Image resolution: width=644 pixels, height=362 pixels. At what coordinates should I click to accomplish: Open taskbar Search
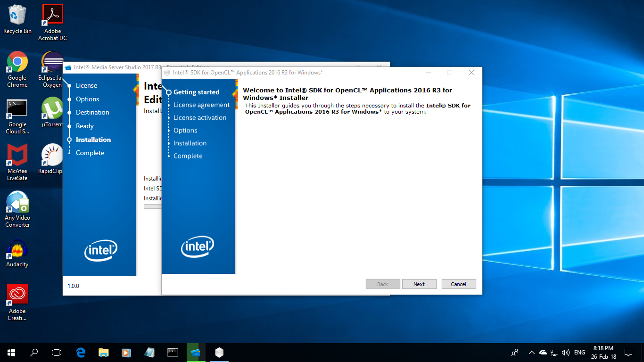[34, 352]
